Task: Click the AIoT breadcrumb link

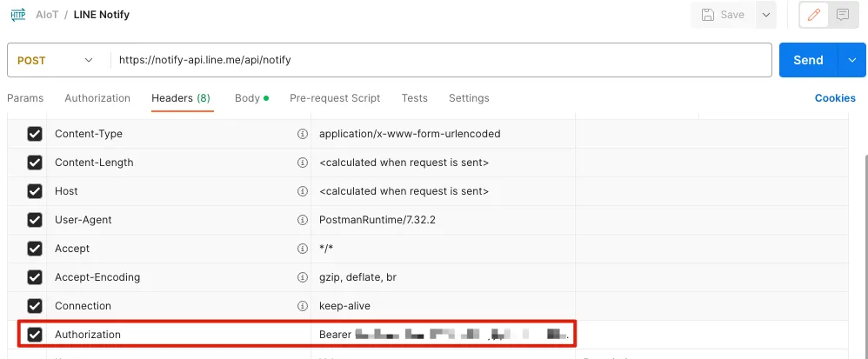Action: [x=47, y=15]
